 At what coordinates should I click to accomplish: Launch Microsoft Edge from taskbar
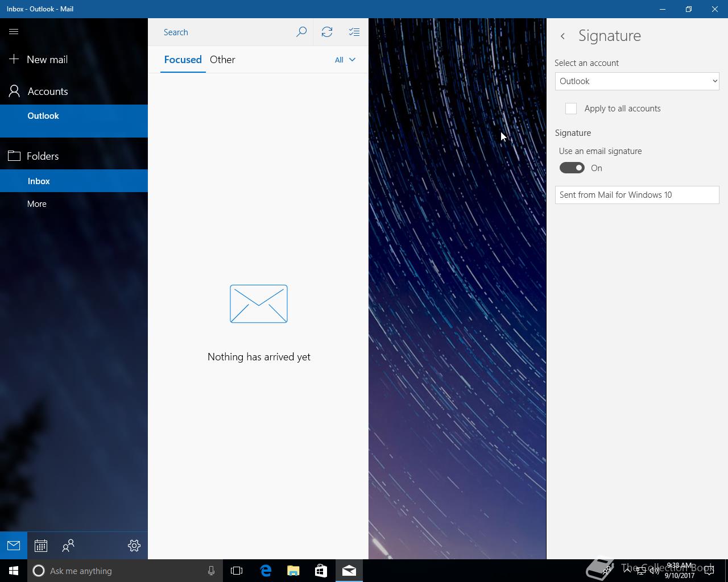(266, 571)
